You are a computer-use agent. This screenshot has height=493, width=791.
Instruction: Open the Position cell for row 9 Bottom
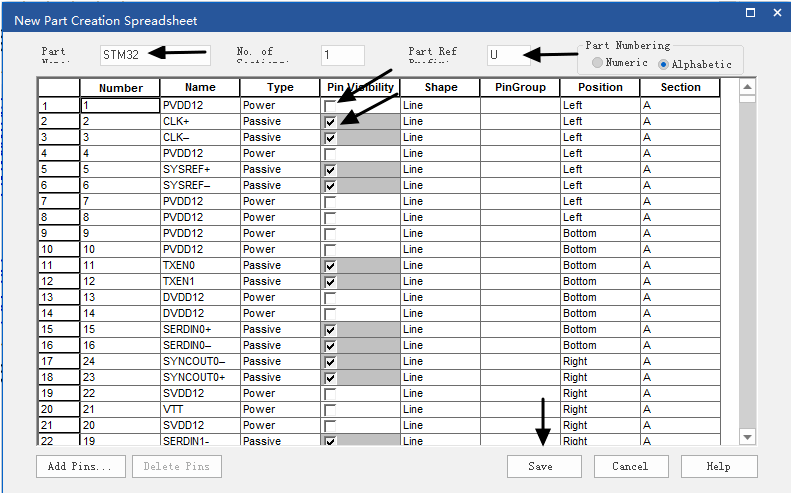pyautogui.click(x=600, y=233)
